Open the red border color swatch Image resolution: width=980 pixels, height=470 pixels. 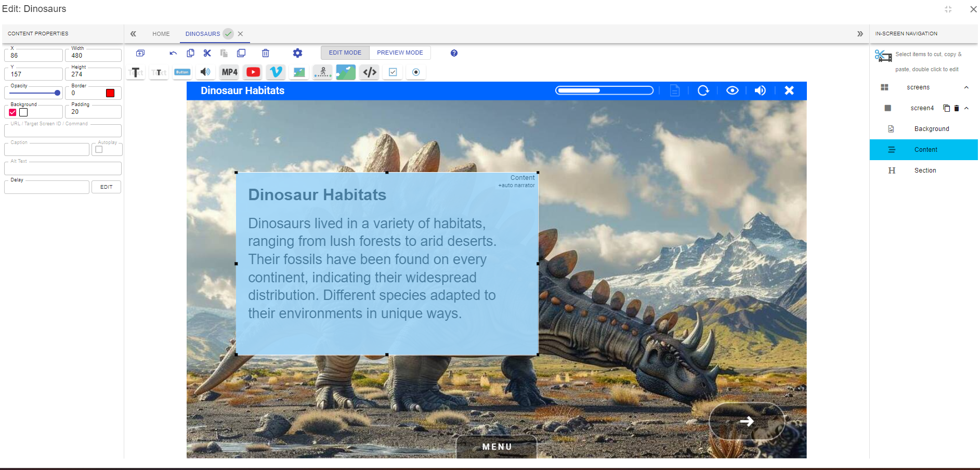(110, 93)
